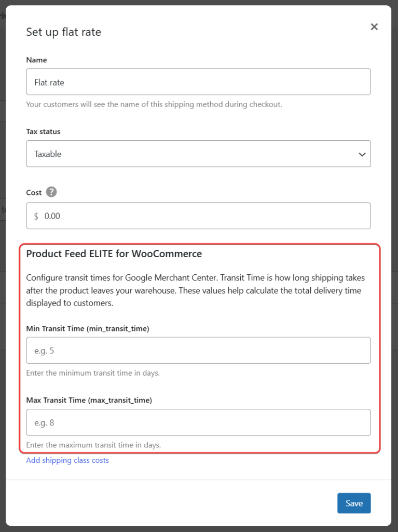Click into the Name field
398x532 pixels.
(198, 82)
